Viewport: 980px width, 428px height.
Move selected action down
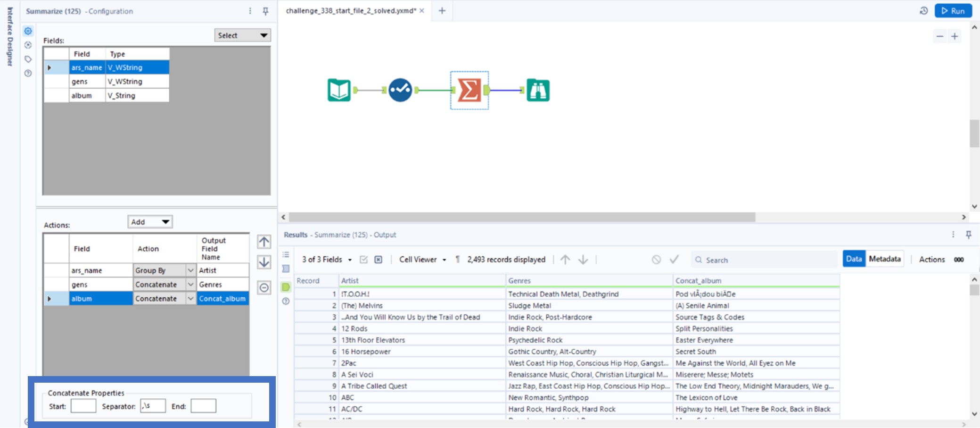[x=264, y=262]
